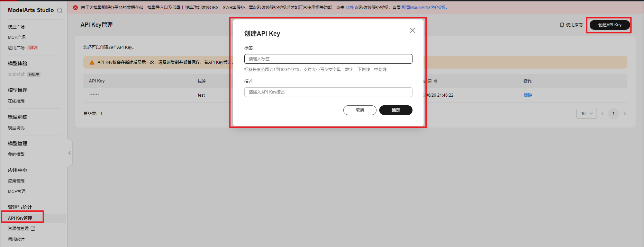The height and width of the screenshot is (247, 644).
Task: Open 调用统计 in the sidebar
Action: 16,239
